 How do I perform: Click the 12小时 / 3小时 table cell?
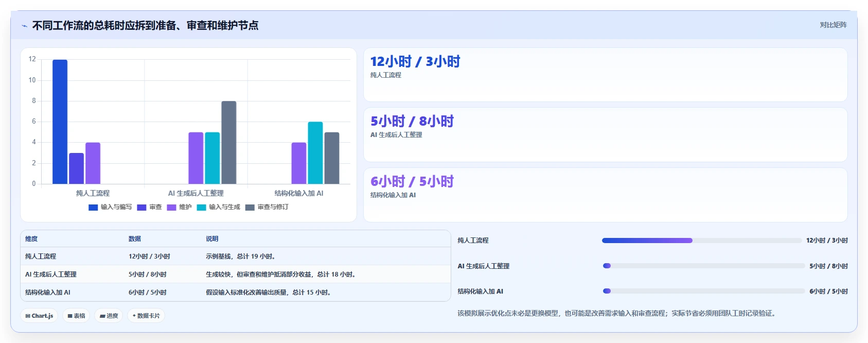[x=149, y=256]
